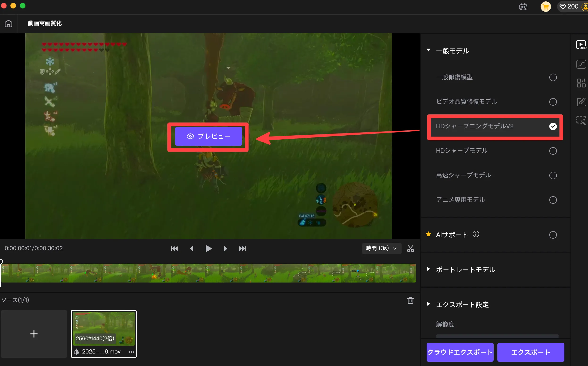588x366 pixels.
Task: Select the ビデオ品質修復モデル radio button
Action: (x=553, y=102)
